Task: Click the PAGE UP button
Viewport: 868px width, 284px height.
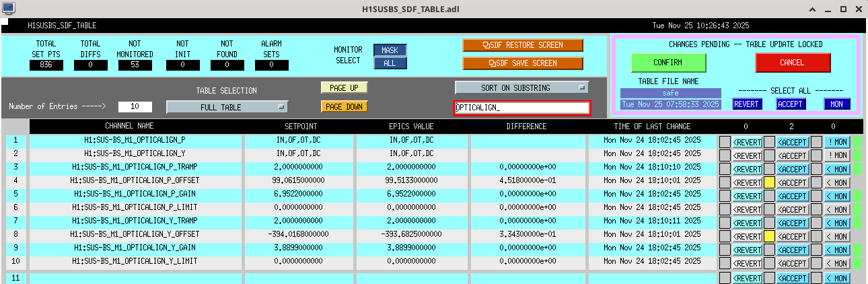Action: pos(344,87)
